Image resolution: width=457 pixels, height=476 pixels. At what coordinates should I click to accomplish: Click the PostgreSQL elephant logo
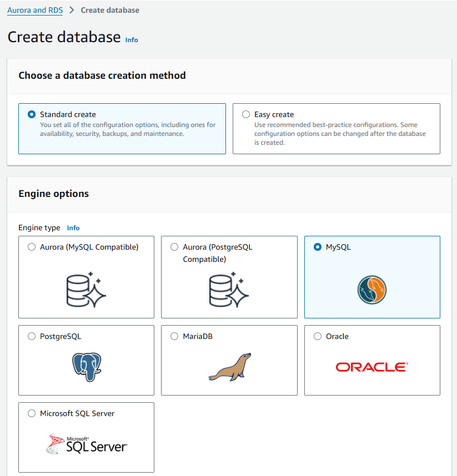pos(87,367)
